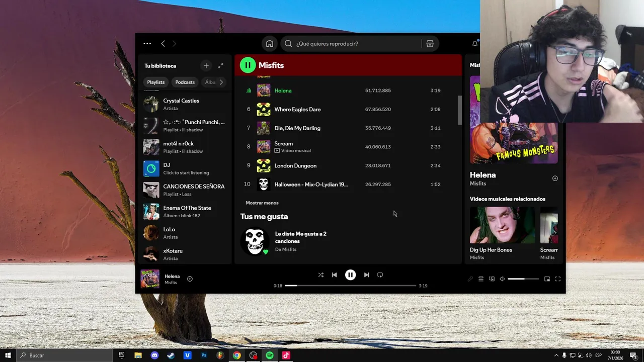The height and width of the screenshot is (362, 644).
Task: Go back with the left arrow
Action: 163,44
